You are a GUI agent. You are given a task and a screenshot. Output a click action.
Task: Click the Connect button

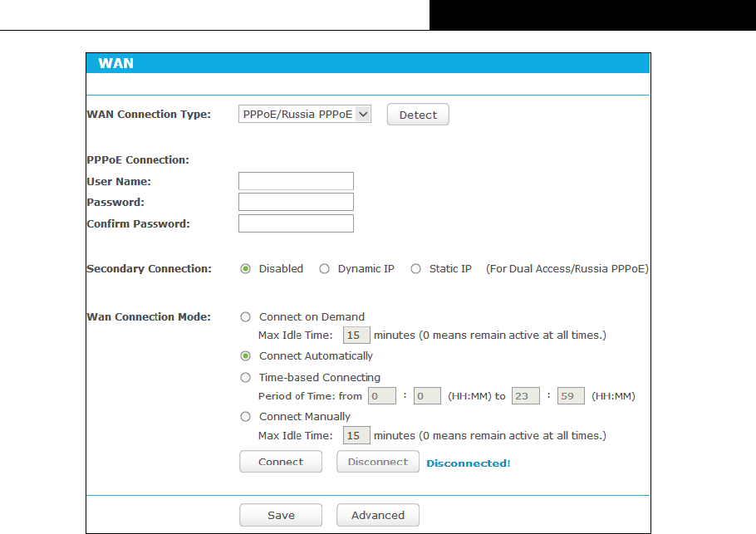(x=281, y=462)
